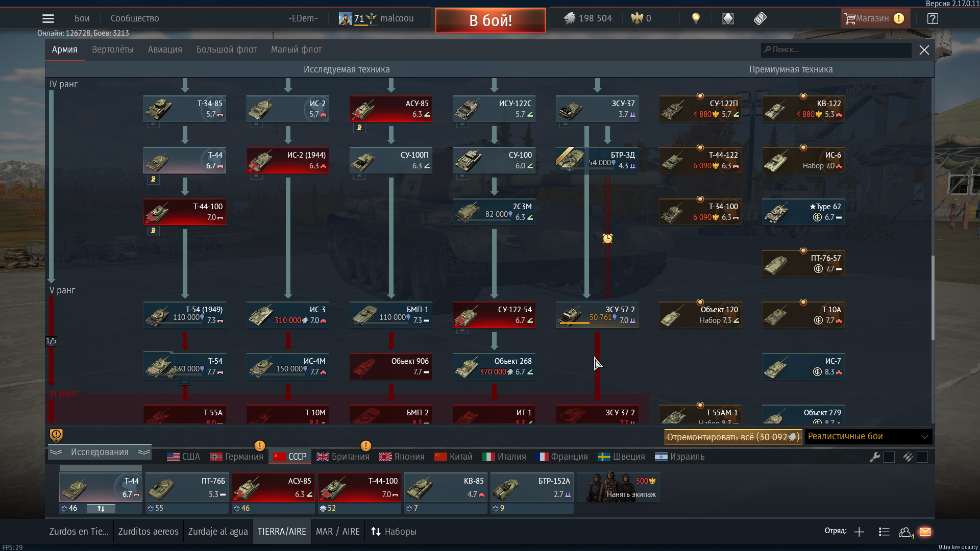Toggle the auto-refill ammo checkbox

pos(922,457)
